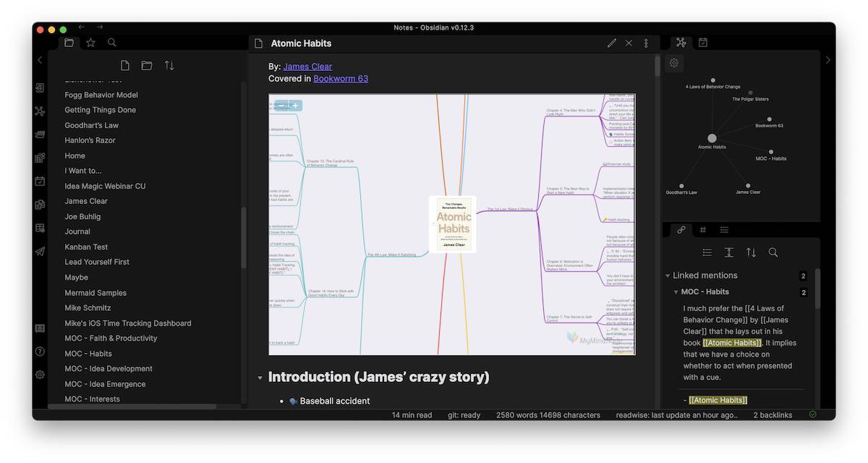868x463 pixels.
Task: Collapse the Introduction heading
Action: pos(260,378)
